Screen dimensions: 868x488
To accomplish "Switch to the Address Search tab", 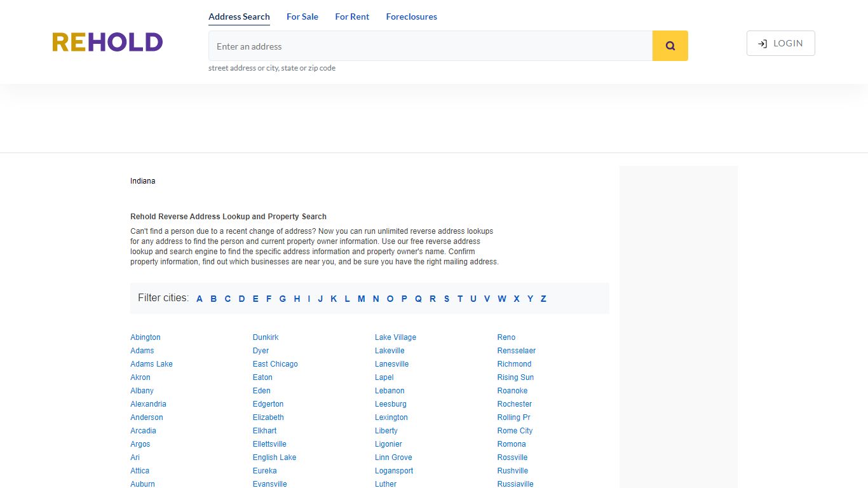I will tap(239, 17).
